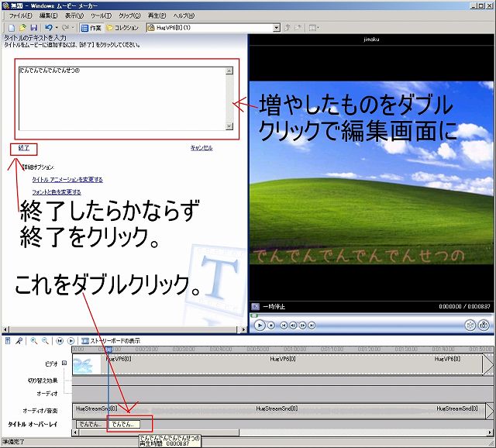
Task: Click the 0:00:20.00 timeline ruler mark
Action: (146, 349)
